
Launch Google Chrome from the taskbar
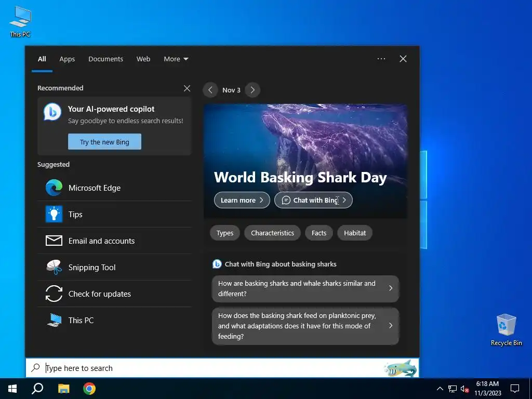point(89,389)
